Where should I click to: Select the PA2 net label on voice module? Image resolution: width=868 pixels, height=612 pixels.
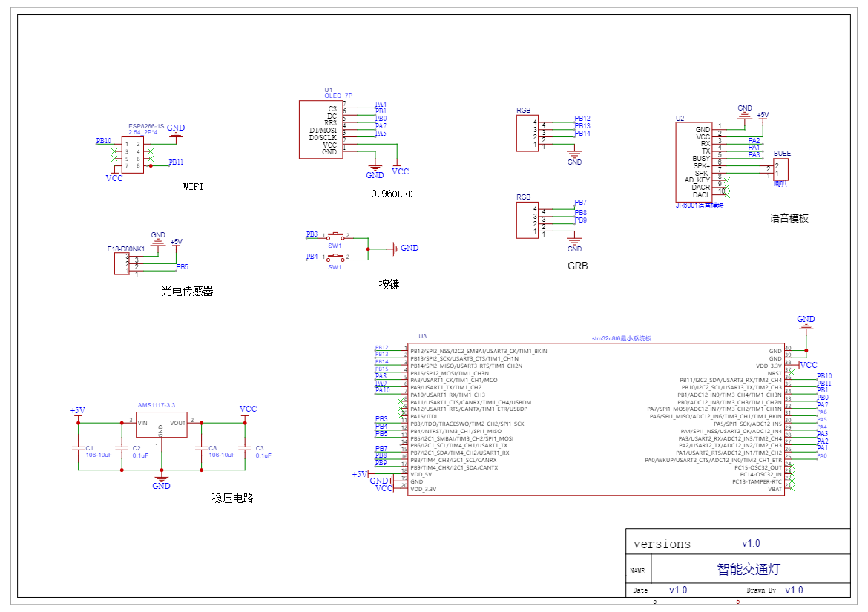tap(754, 140)
